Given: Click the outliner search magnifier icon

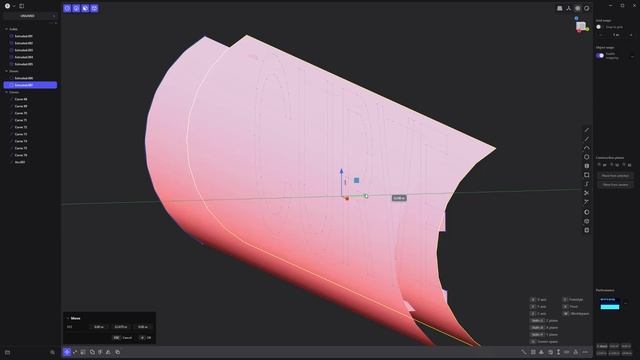Looking at the screenshot, I should 52,352.
